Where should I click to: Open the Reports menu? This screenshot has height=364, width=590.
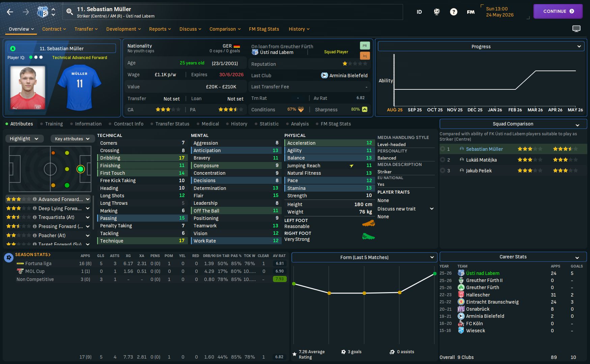(160, 29)
